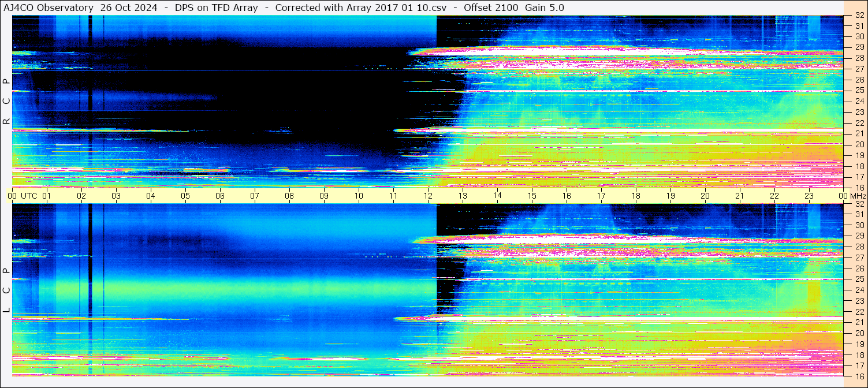
Task: Click "DPS on TFD Array" header text
Action: pyautogui.click(x=217, y=8)
